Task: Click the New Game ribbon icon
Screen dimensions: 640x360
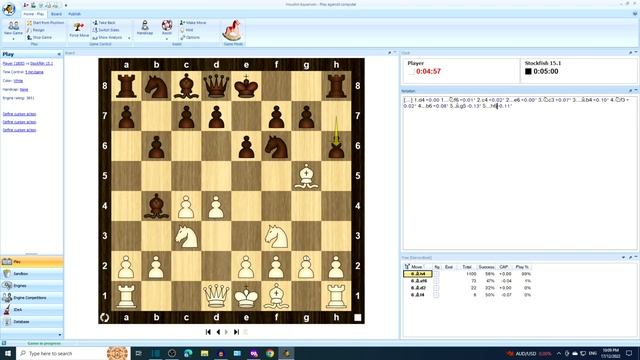Action: (13, 28)
